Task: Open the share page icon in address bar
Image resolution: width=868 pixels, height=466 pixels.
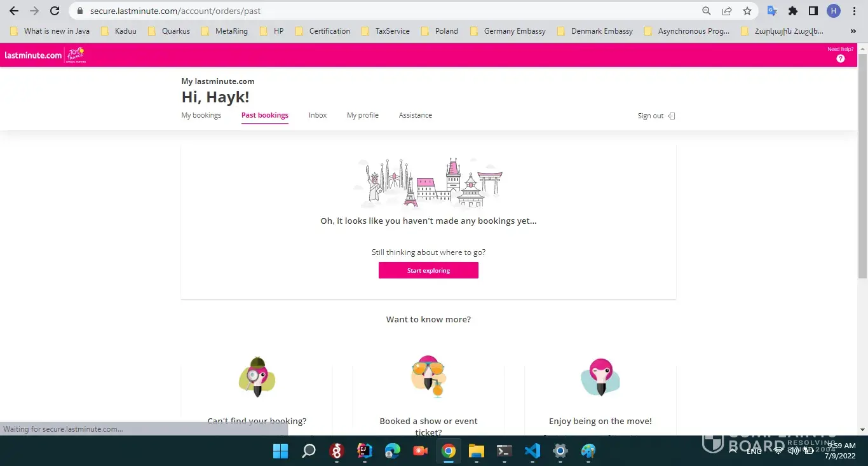Action: [726, 11]
